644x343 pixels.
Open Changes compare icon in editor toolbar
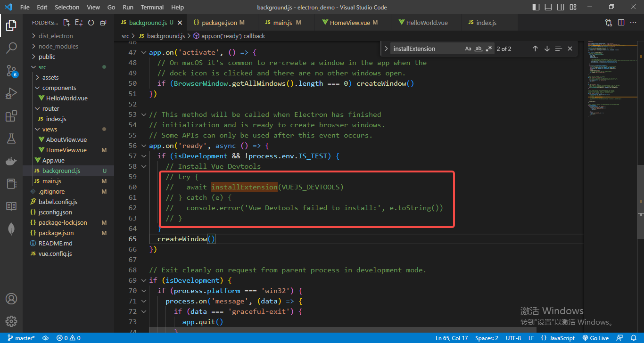click(x=609, y=23)
